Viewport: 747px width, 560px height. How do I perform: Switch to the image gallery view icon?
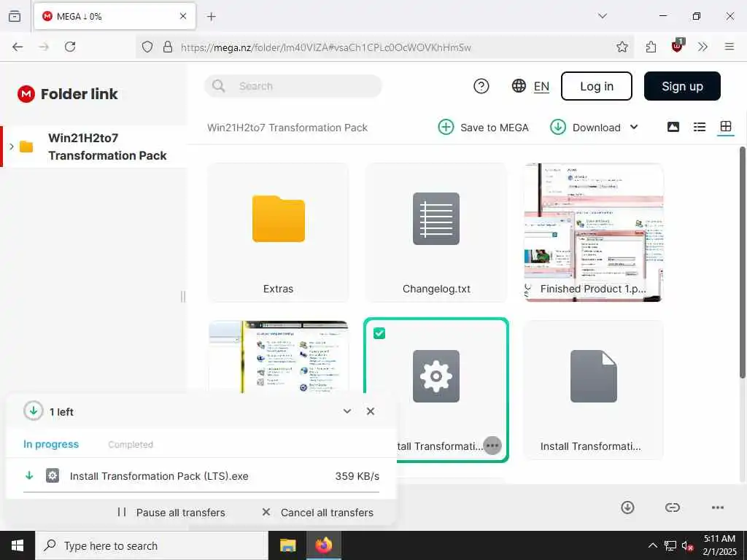click(673, 127)
